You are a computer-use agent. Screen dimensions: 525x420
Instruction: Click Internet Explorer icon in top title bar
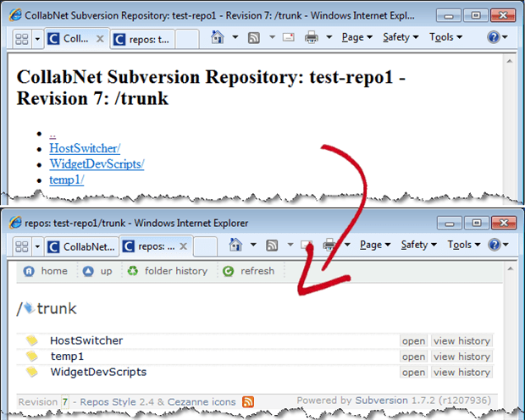tap(14, 15)
